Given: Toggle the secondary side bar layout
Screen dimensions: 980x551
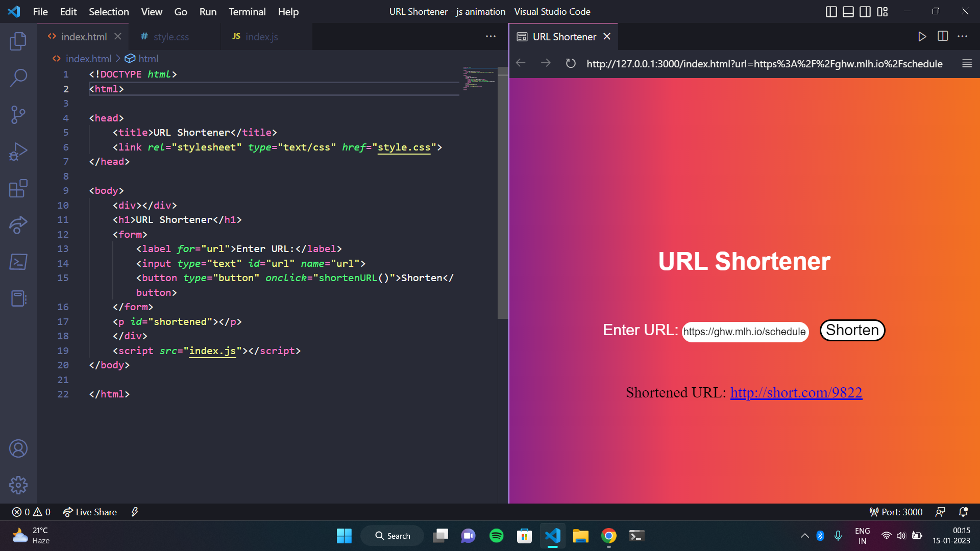Looking at the screenshot, I should tap(865, 12).
